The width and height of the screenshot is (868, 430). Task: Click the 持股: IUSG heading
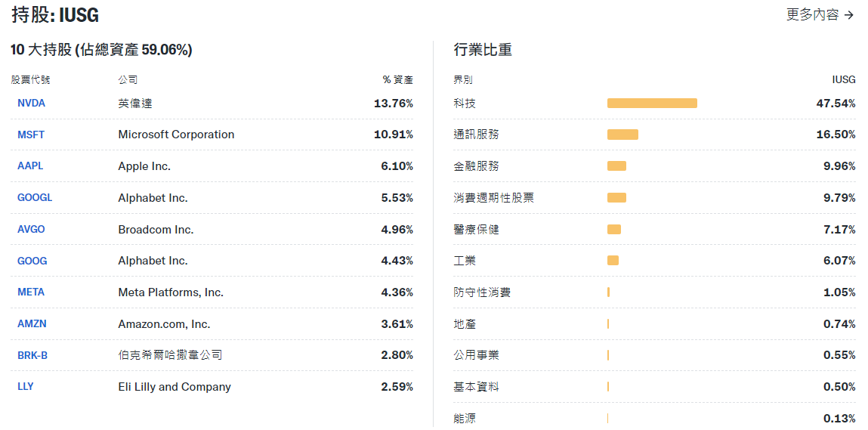point(55,15)
